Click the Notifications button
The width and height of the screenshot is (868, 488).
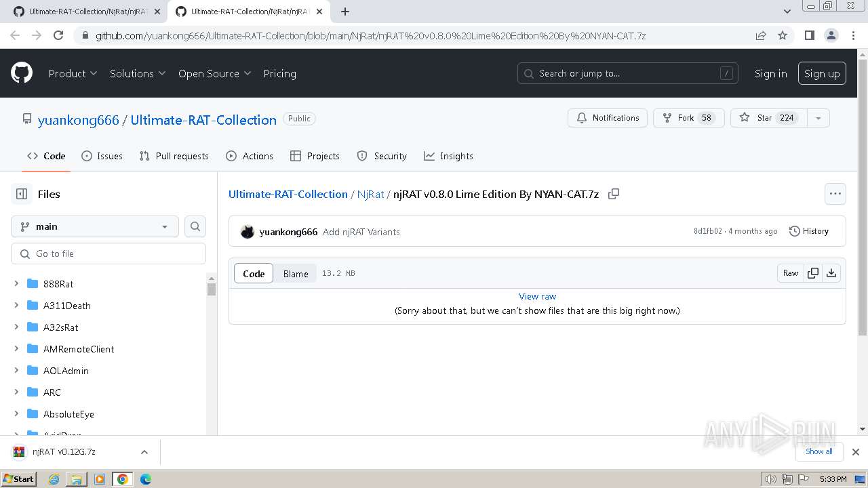coord(608,118)
